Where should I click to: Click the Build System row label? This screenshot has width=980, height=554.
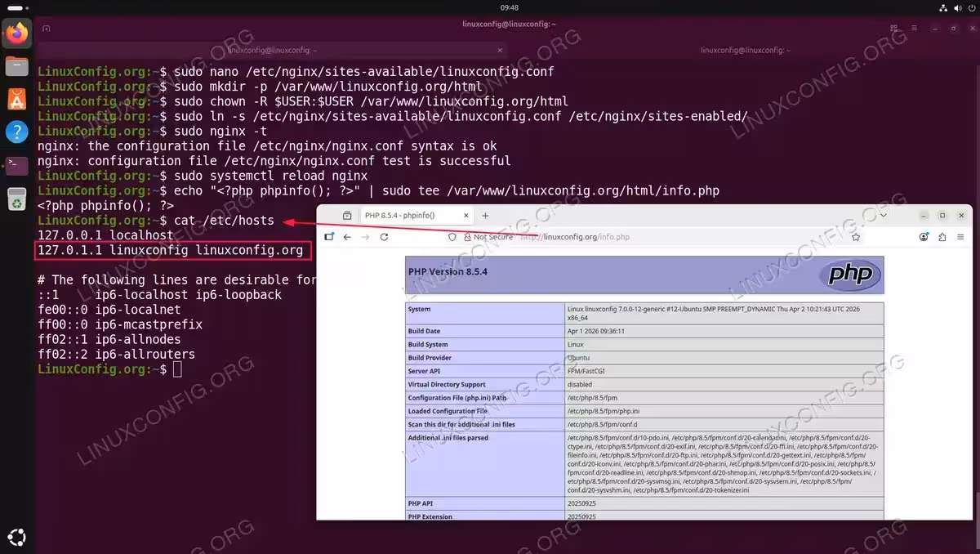tap(429, 344)
